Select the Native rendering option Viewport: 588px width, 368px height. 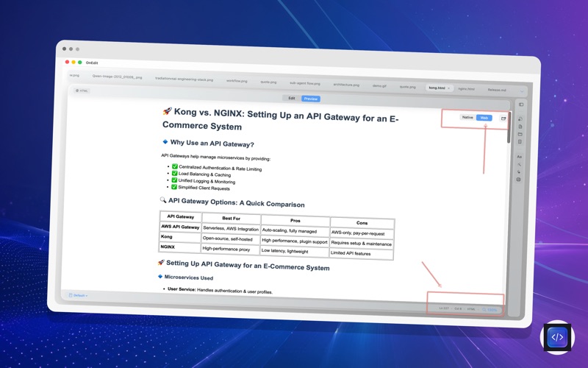467,117
